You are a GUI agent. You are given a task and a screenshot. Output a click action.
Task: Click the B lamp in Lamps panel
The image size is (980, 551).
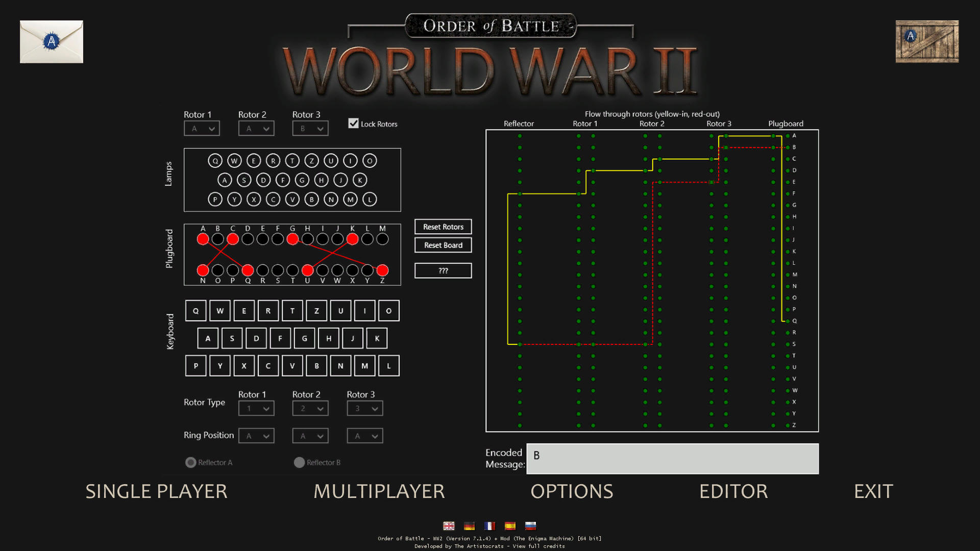[x=311, y=199]
